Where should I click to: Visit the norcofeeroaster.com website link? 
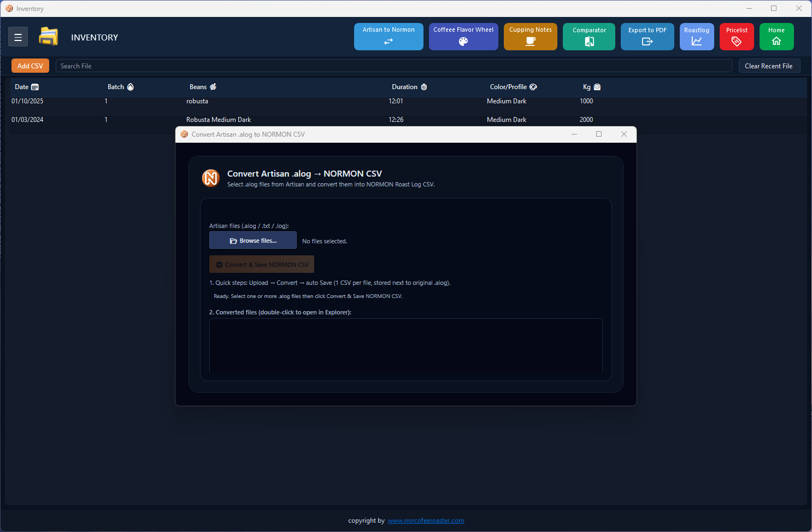tap(426, 521)
